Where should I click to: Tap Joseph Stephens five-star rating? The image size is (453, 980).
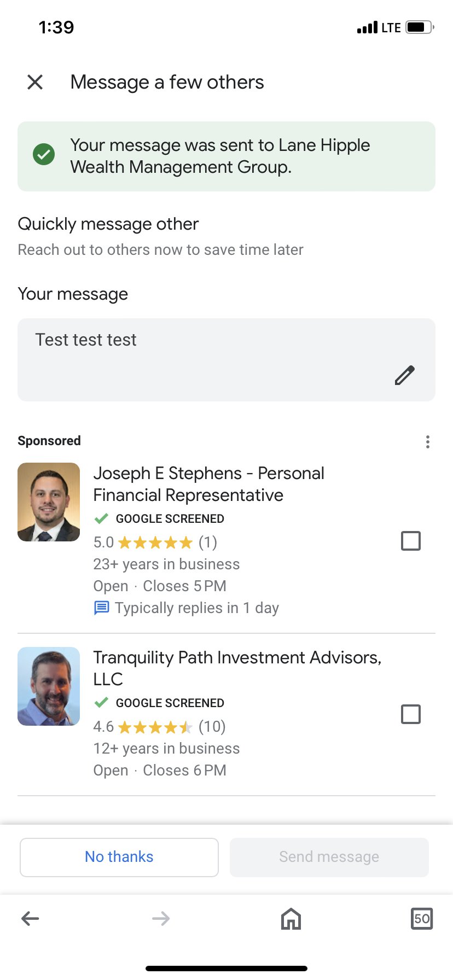pyautogui.click(x=155, y=542)
